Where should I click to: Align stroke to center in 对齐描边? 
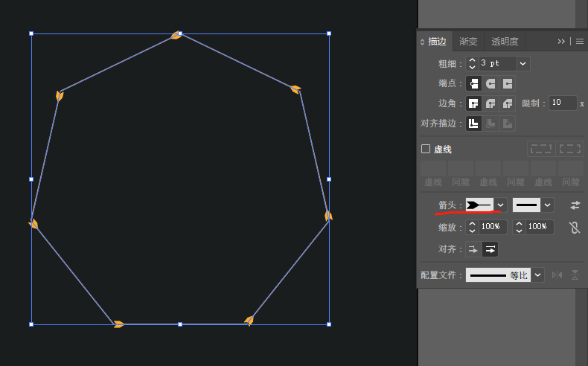[473, 123]
